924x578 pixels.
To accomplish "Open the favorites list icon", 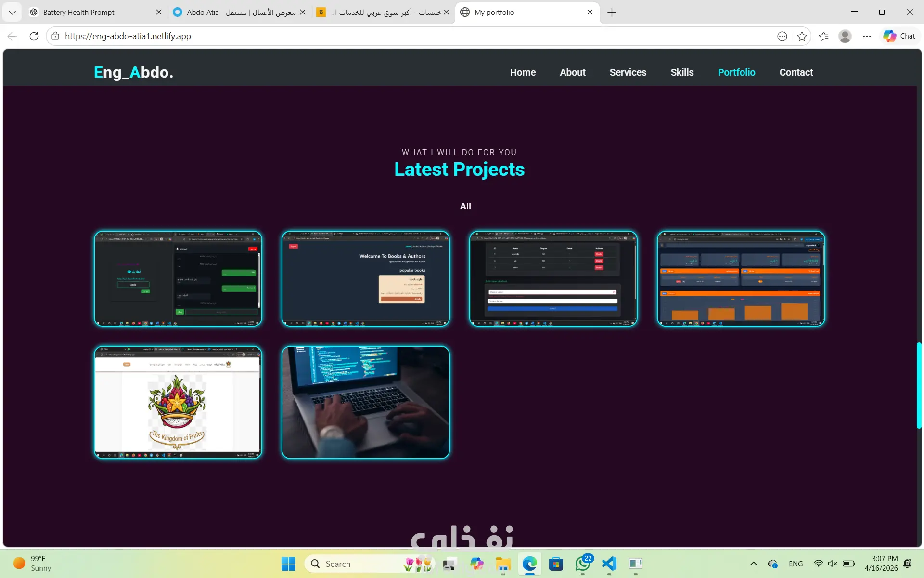I will pyautogui.click(x=823, y=36).
